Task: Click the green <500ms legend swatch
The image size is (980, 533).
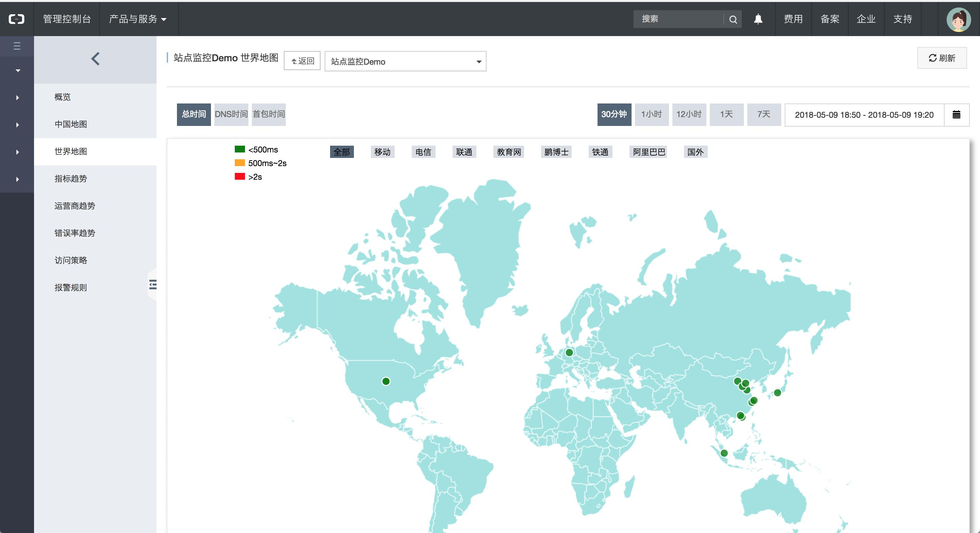Action: pos(240,149)
